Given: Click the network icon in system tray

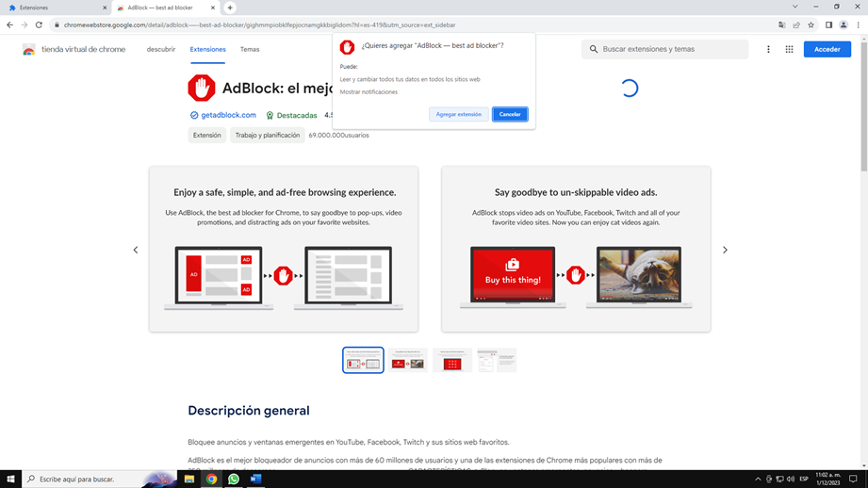Looking at the screenshot, I should pos(779,480).
